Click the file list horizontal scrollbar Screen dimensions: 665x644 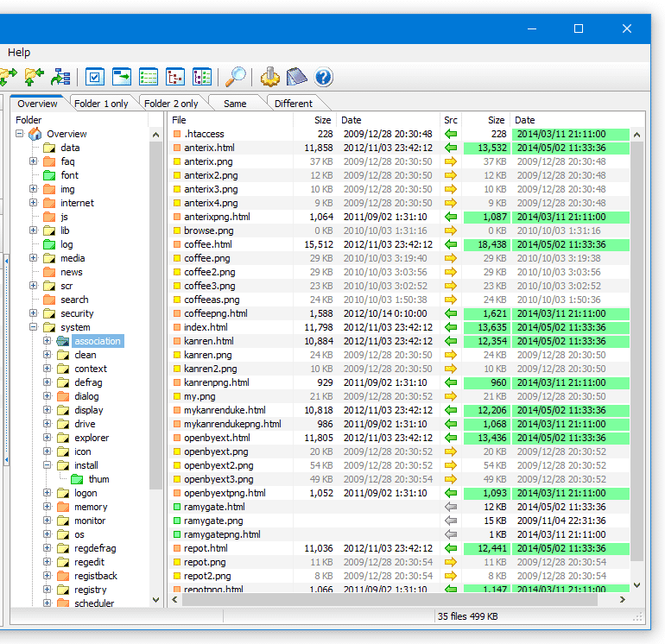pos(390,599)
